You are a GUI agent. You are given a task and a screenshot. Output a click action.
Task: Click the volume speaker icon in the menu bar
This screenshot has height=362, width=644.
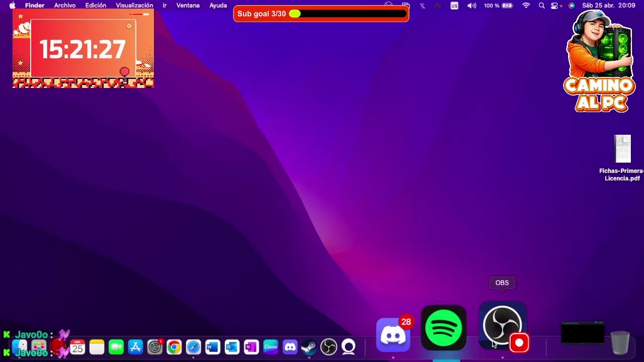coord(471,6)
